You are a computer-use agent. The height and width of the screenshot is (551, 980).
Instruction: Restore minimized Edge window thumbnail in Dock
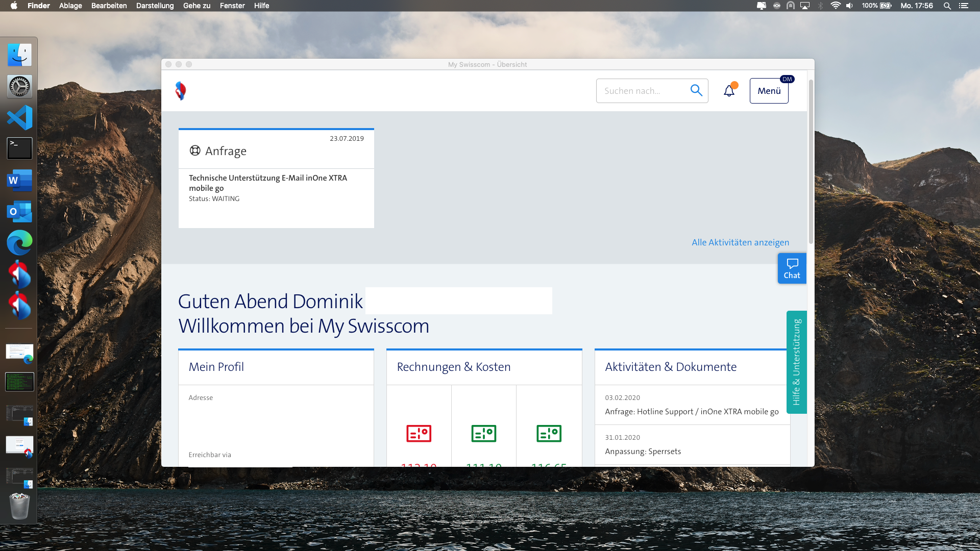click(19, 353)
